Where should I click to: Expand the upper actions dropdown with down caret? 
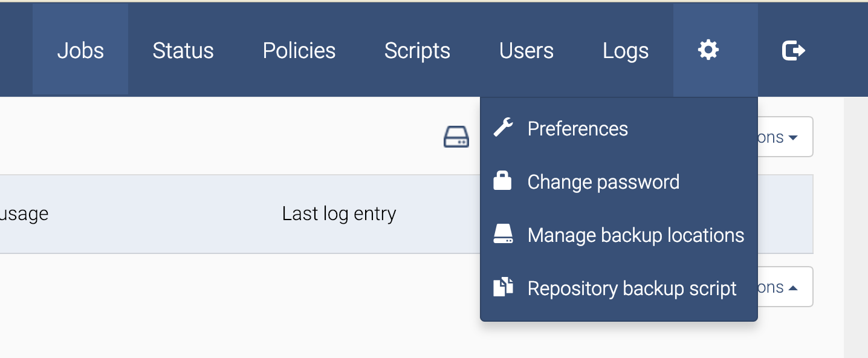pos(785,137)
